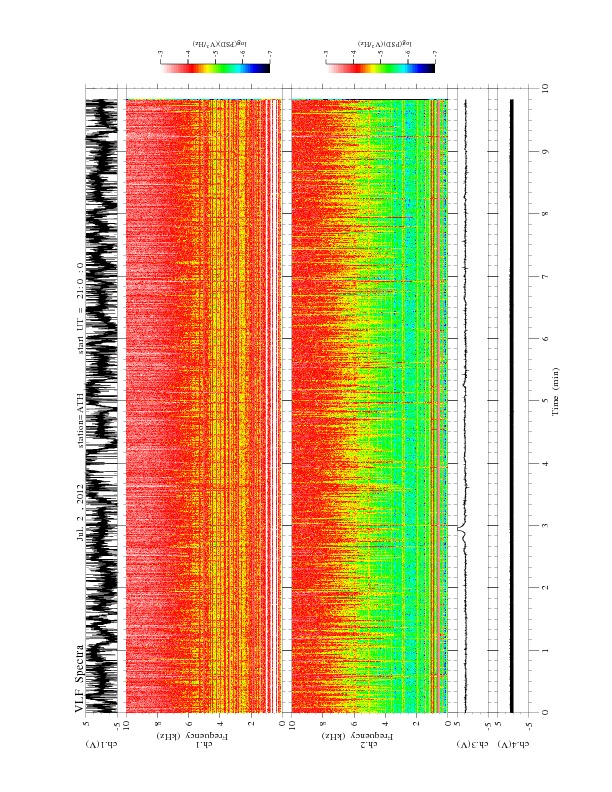Click the "ch.4(V)" axis label
The image size is (612, 792).
click(x=514, y=744)
